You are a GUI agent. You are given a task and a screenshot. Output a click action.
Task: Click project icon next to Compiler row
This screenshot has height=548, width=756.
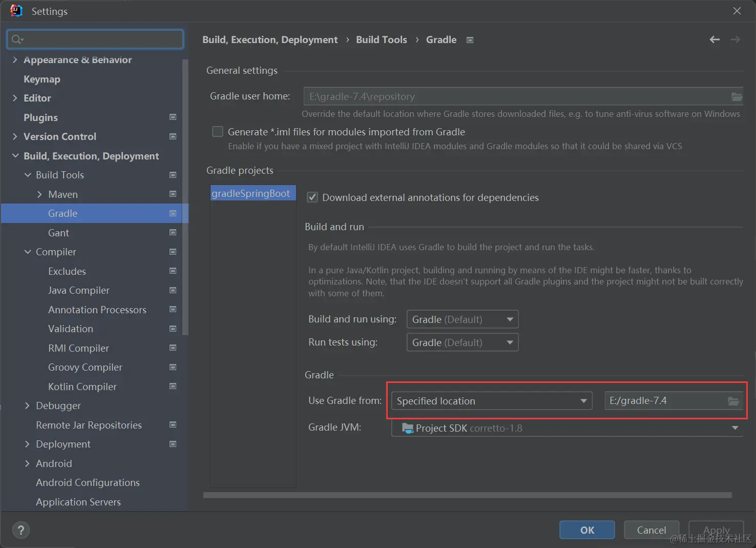[173, 252]
